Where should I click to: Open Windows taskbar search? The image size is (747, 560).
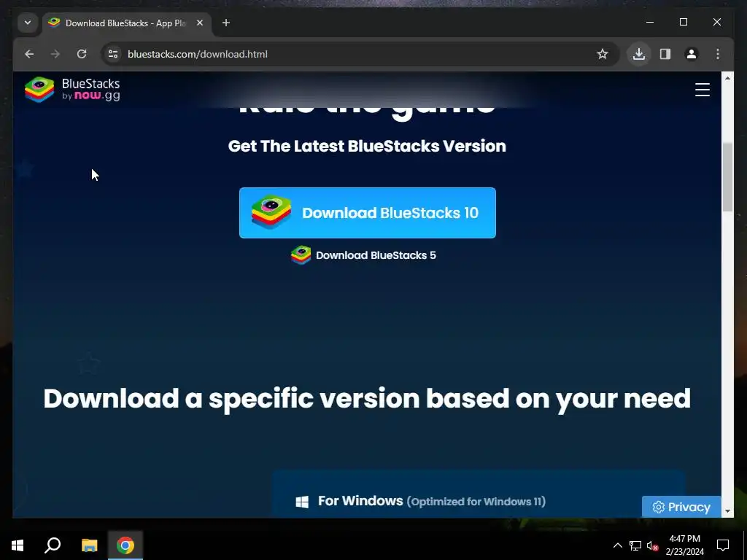point(53,545)
